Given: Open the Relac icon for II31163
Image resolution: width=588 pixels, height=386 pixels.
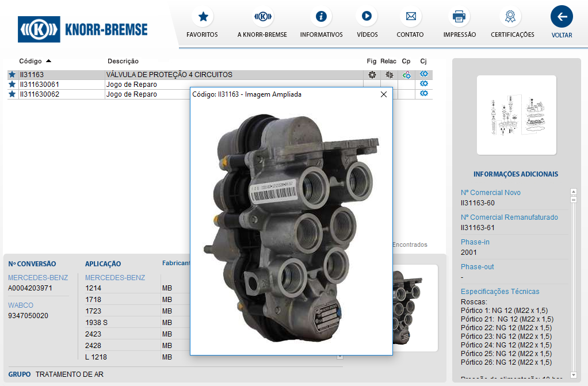Looking at the screenshot, I should coord(390,75).
